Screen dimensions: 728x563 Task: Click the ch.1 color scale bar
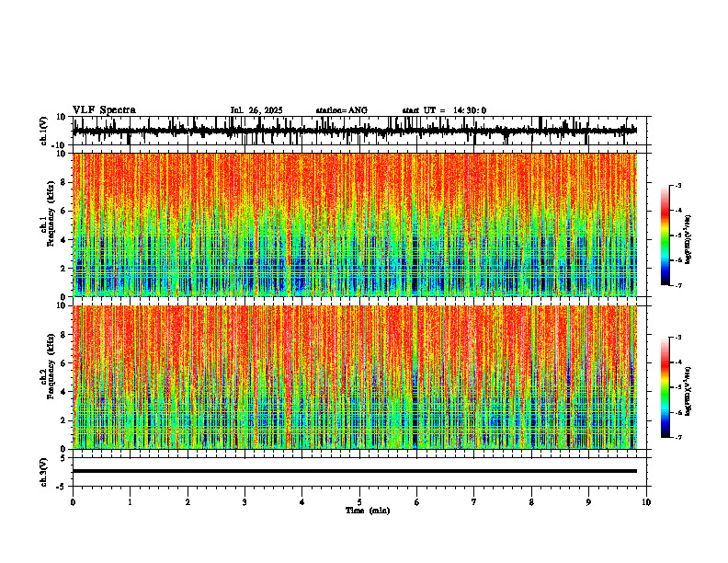tap(665, 236)
